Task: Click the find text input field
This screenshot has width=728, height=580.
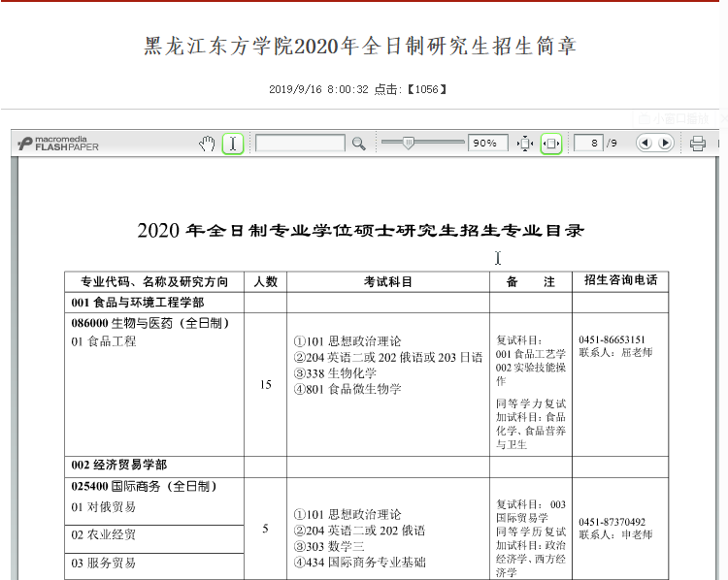Action: point(300,144)
